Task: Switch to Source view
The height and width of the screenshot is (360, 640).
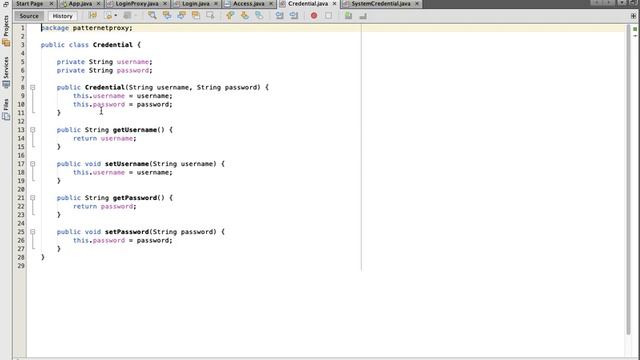Action: (29, 16)
